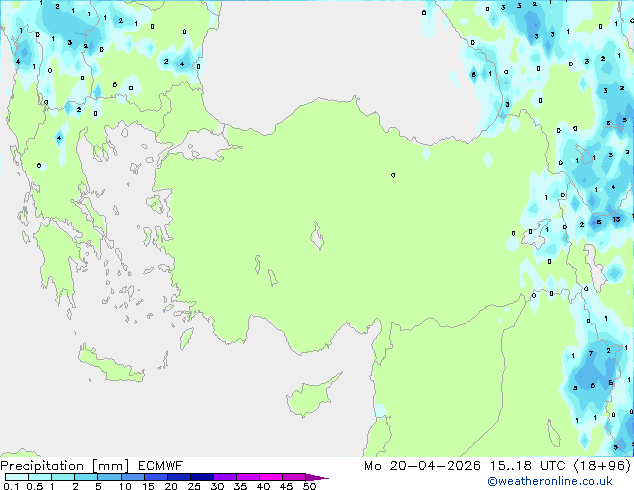Screen dimensions: 634x490
Task: Click the '10' legend scale label
Action: click(125, 486)
